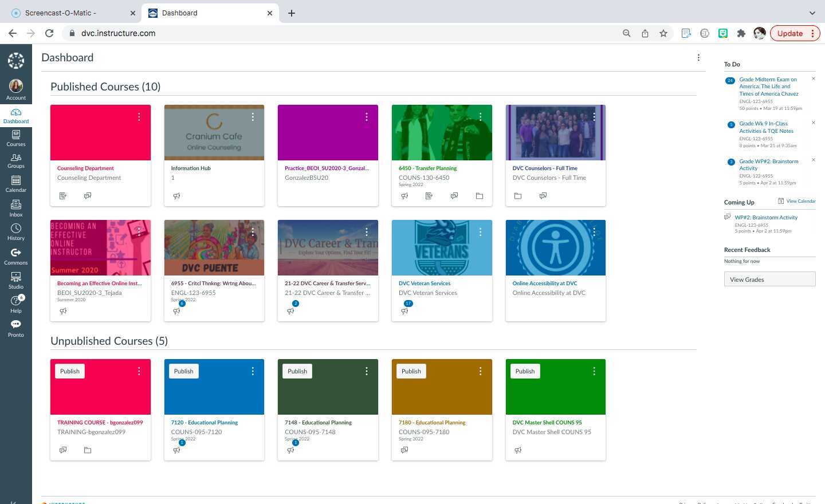Open files folder icon on 6450 Transfer Planning card
The image size is (825, 504).
pyautogui.click(x=480, y=196)
